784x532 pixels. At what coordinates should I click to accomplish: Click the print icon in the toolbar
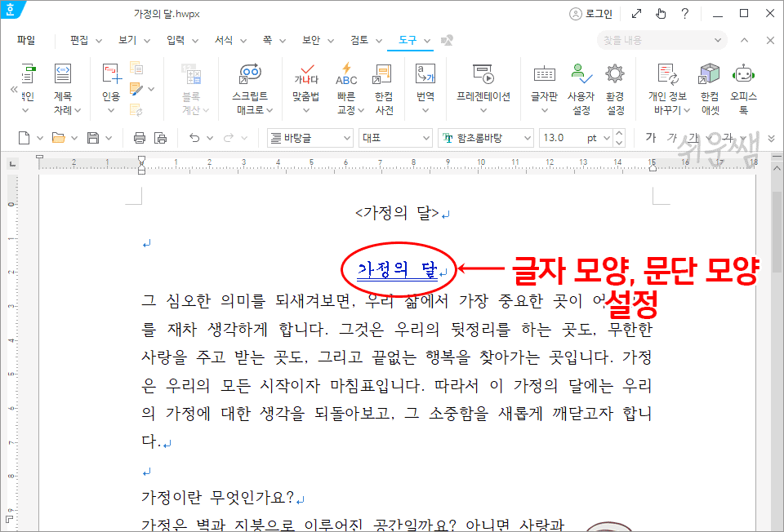click(x=138, y=137)
